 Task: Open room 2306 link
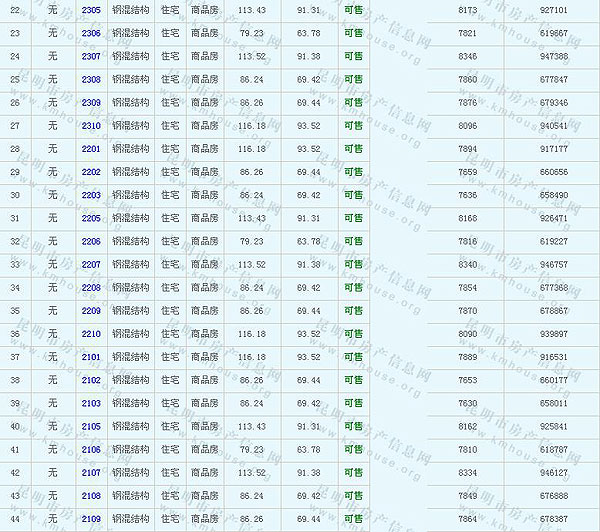pyautogui.click(x=91, y=33)
